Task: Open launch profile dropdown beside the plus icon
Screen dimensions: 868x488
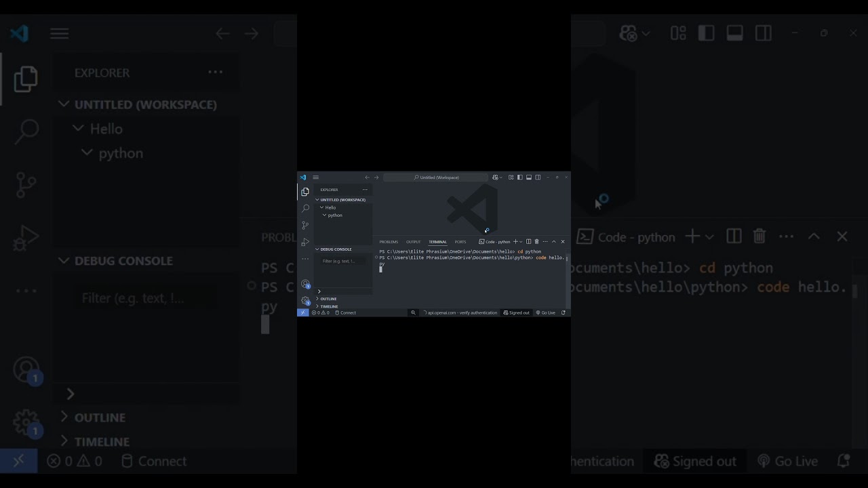Action: (x=521, y=242)
